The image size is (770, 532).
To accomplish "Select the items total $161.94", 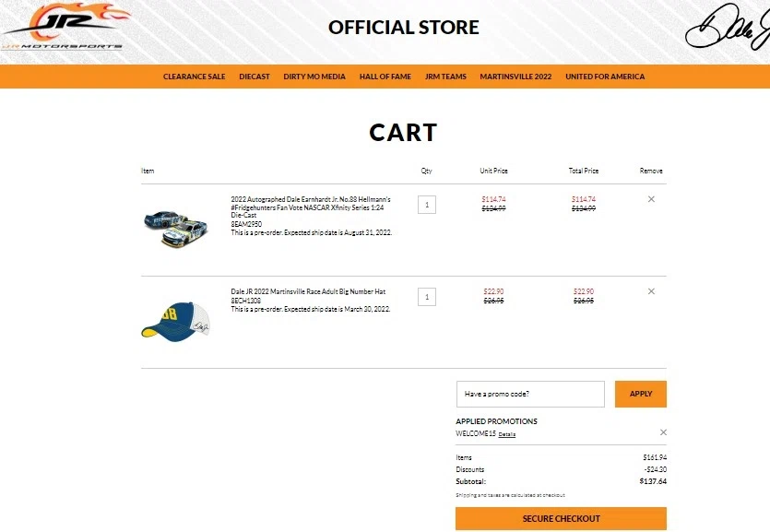I will point(655,457).
